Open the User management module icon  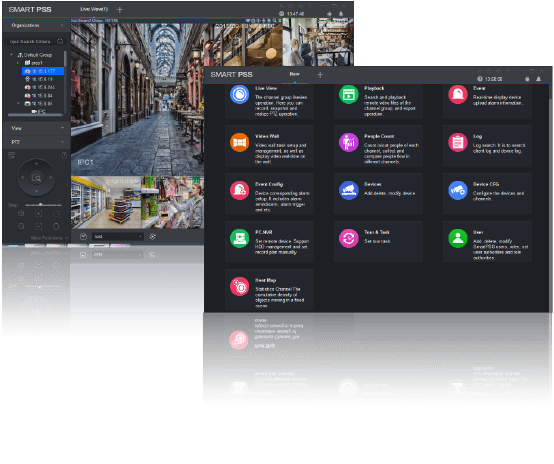pos(458,238)
